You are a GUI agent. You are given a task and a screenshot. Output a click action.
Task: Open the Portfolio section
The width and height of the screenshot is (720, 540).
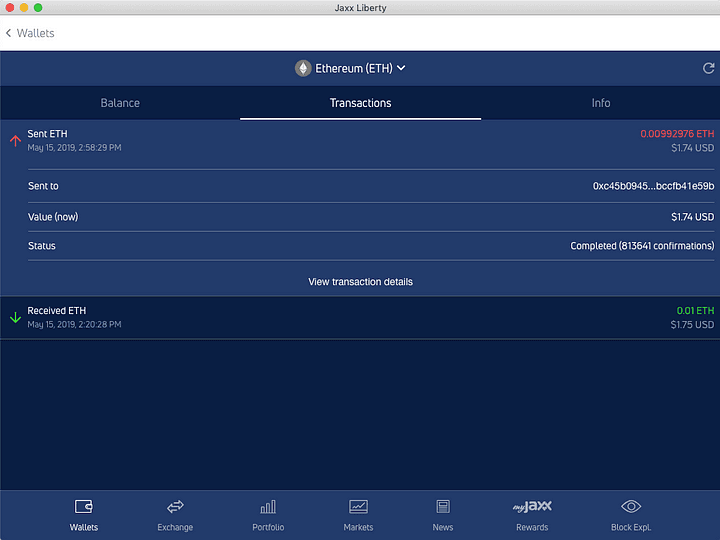(268, 515)
